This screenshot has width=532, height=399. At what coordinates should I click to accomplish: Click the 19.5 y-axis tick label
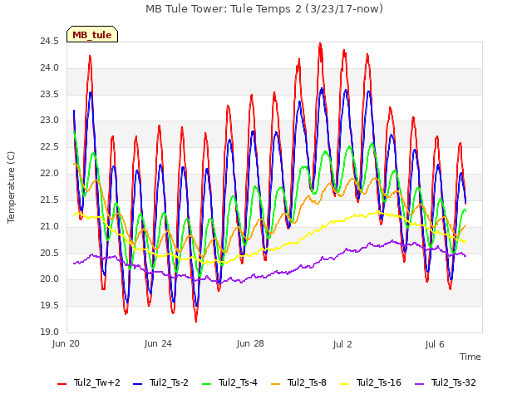pyautogui.click(x=49, y=305)
